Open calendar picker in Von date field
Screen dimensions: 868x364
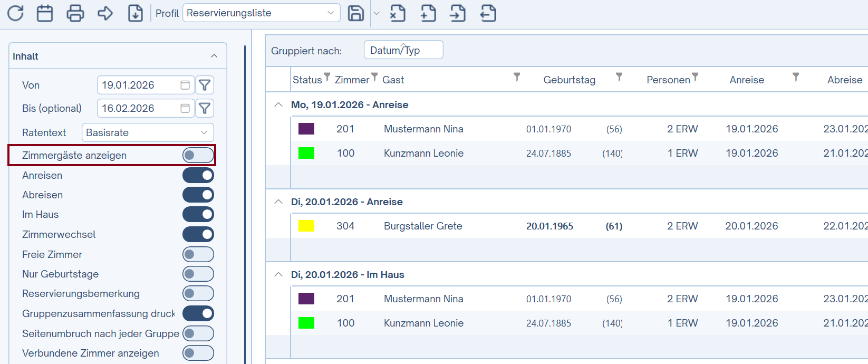tap(185, 85)
